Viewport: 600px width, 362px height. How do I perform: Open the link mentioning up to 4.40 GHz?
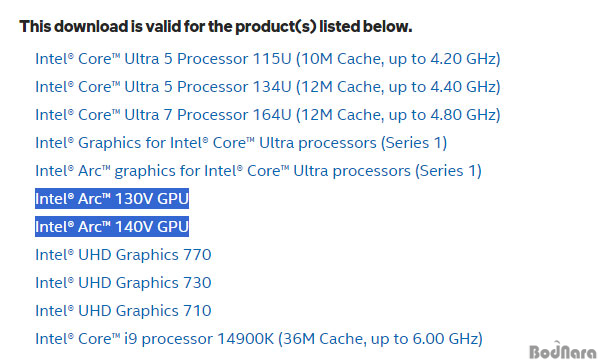(267, 87)
